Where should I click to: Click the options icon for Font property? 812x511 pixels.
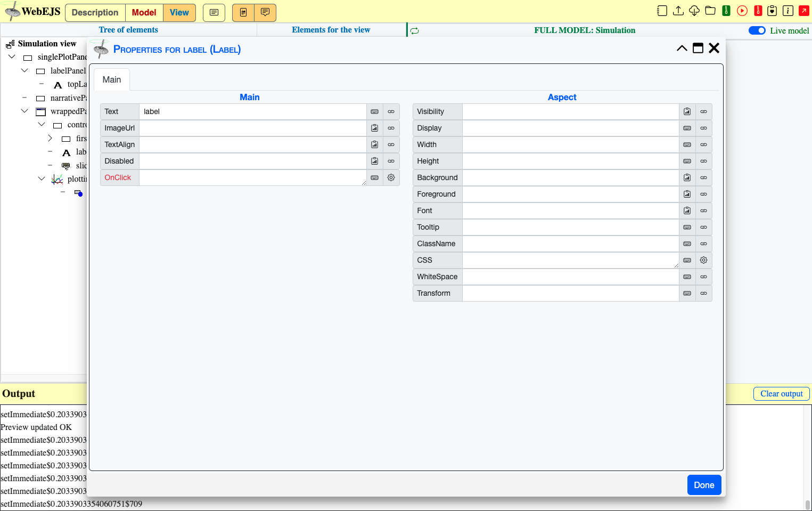(687, 210)
